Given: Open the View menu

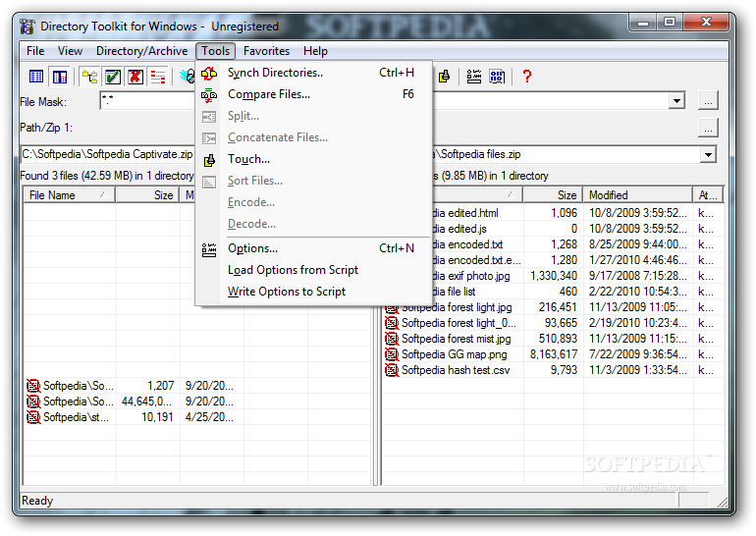Looking at the screenshot, I should 70,51.
